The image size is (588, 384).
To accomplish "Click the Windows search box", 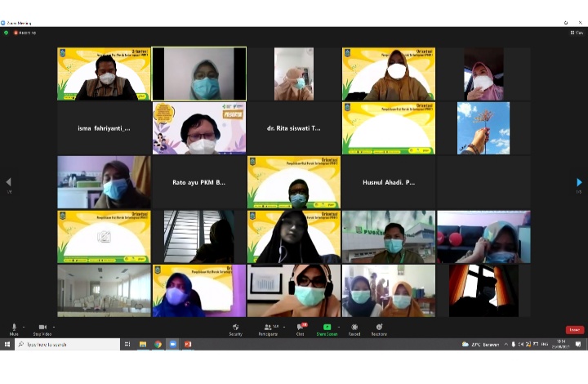I will click(x=67, y=345).
